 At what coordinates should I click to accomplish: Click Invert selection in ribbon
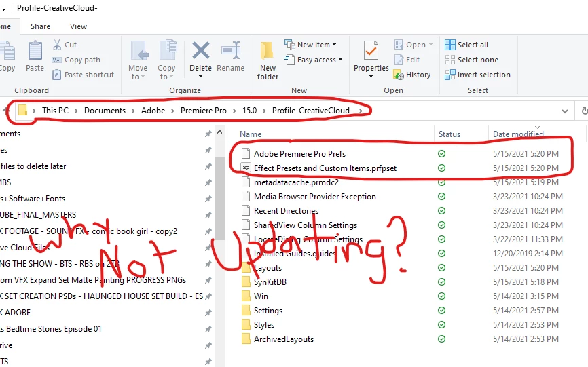477,75
